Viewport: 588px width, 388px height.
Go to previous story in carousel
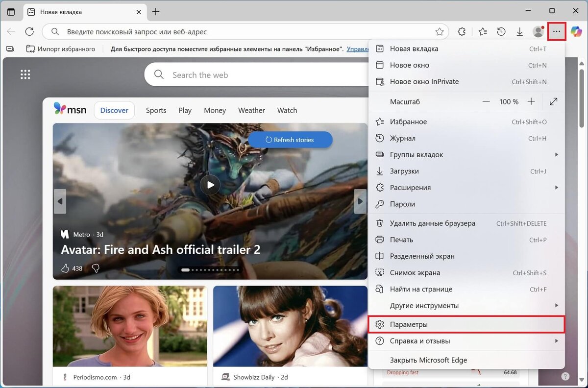[x=60, y=201]
